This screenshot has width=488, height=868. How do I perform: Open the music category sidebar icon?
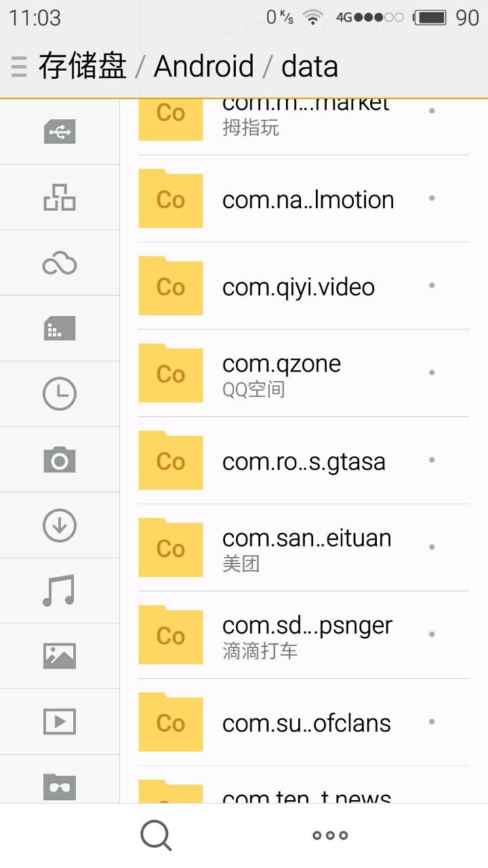click(60, 591)
